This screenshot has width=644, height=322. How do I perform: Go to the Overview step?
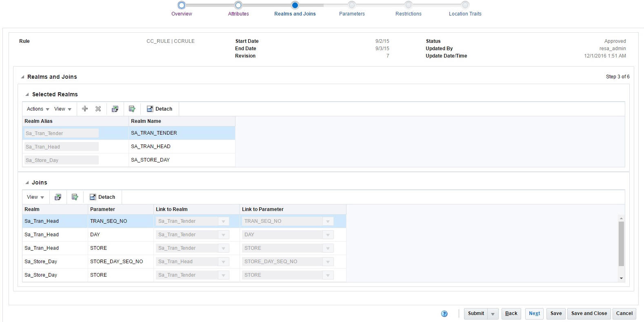point(182,5)
